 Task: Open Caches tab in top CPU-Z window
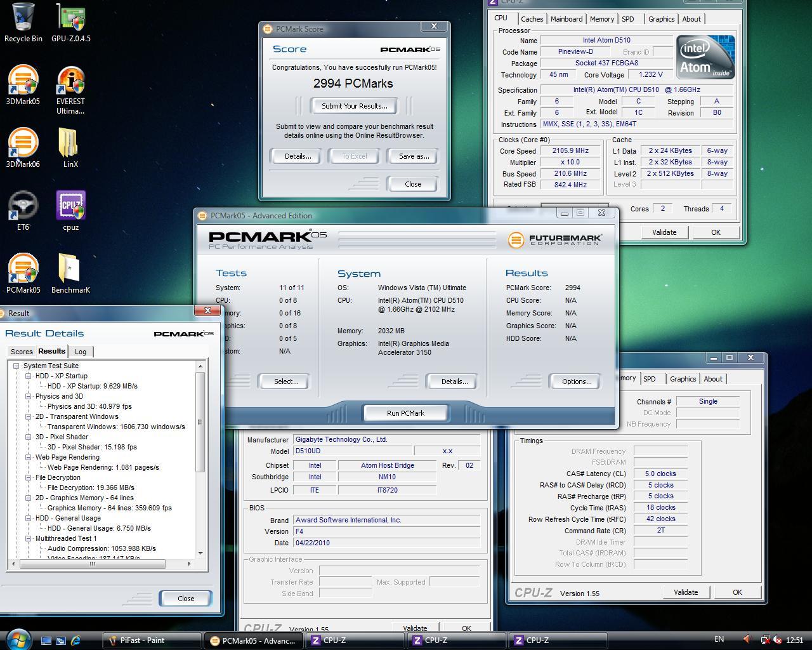tap(532, 19)
